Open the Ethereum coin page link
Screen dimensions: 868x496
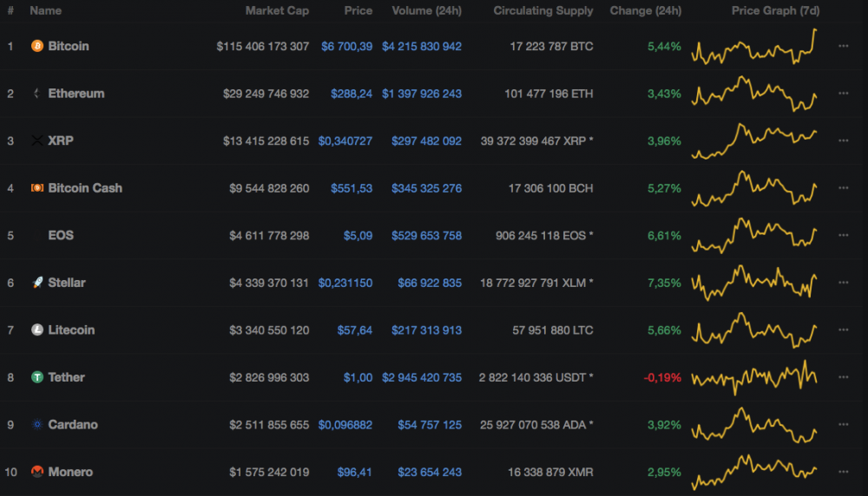click(76, 94)
